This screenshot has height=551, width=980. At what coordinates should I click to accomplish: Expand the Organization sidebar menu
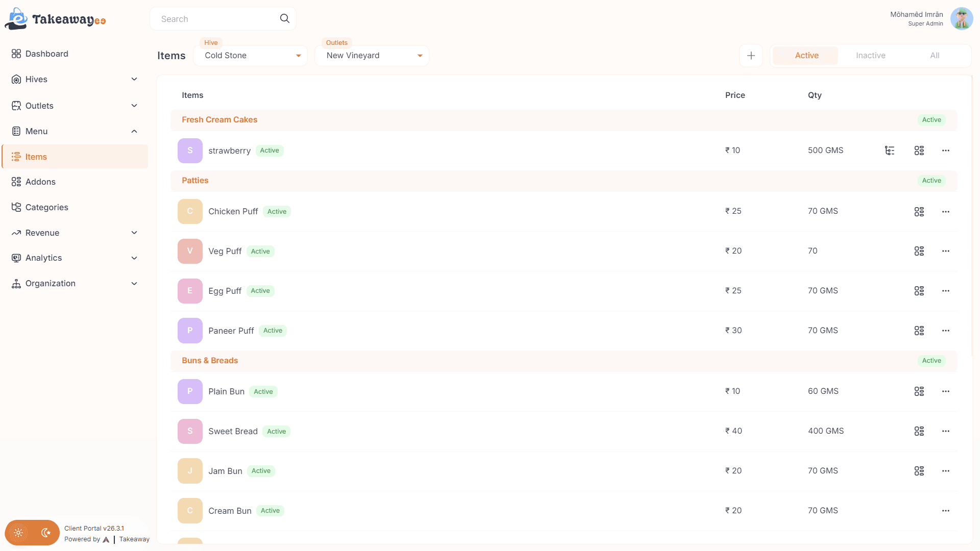(x=75, y=283)
